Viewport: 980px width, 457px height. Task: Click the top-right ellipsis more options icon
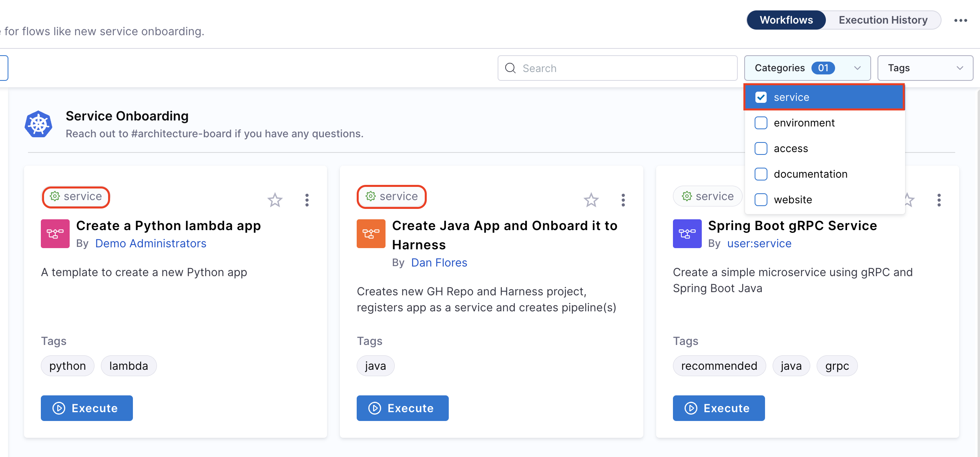[960, 20]
